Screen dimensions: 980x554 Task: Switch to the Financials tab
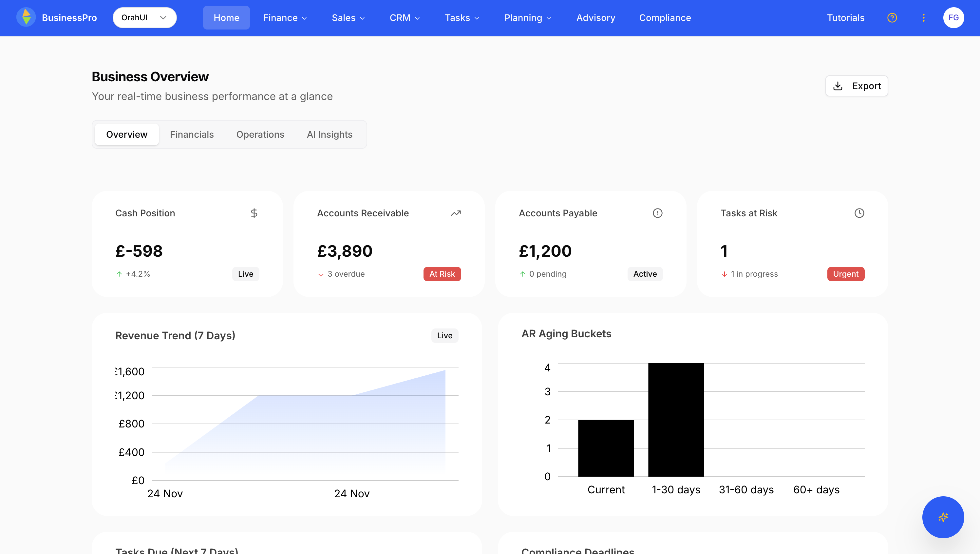192,134
